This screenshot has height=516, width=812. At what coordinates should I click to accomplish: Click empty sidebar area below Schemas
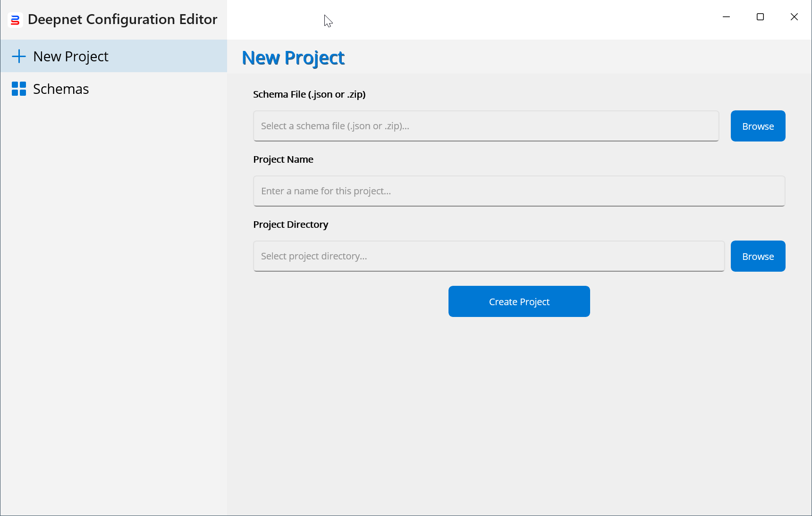coord(113,283)
